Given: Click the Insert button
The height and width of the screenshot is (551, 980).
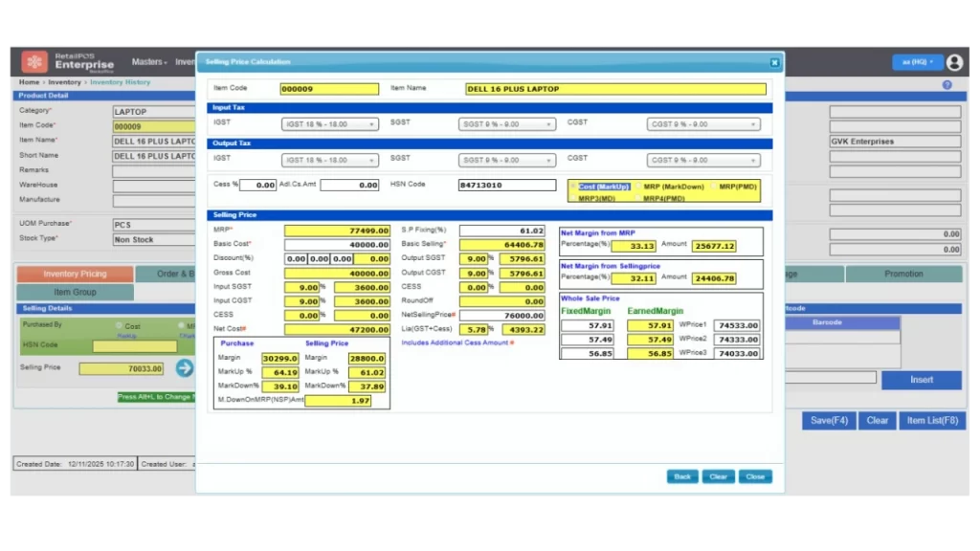Looking at the screenshot, I should click(922, 380).
